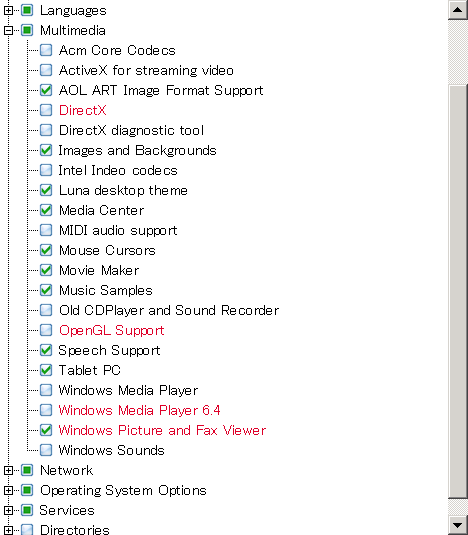
Task: Uncheck the Mouse Cursors checkbox
Action: [46, 250]
